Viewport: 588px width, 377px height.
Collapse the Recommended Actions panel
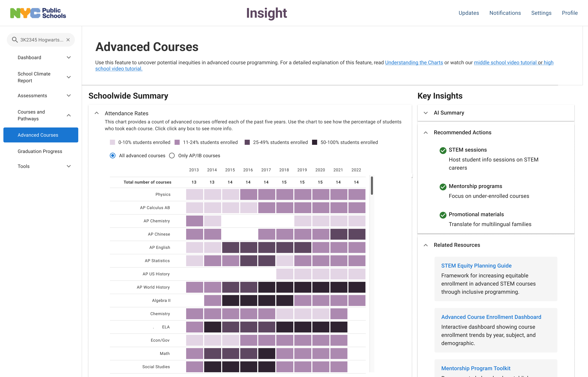tap(426, 132)
